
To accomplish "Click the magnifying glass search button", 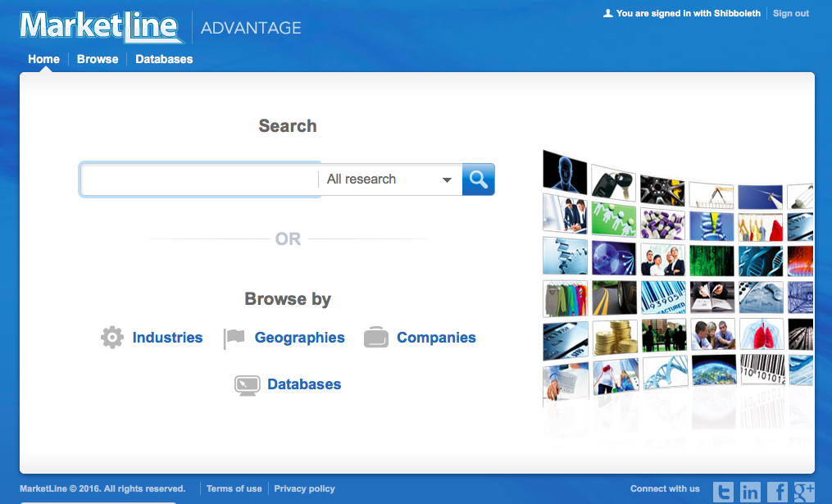I will pyautogui.click(x=478, y=179).
